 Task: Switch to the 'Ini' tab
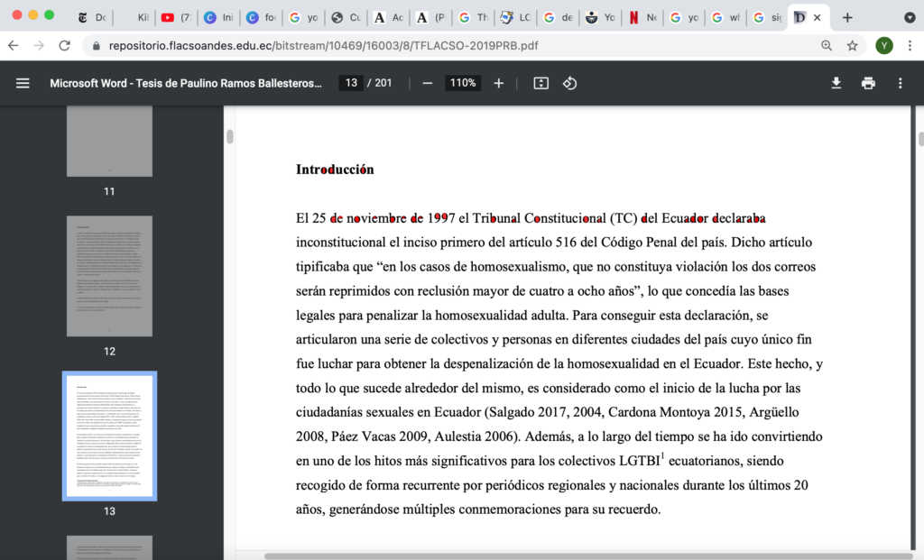coord(218,18)
